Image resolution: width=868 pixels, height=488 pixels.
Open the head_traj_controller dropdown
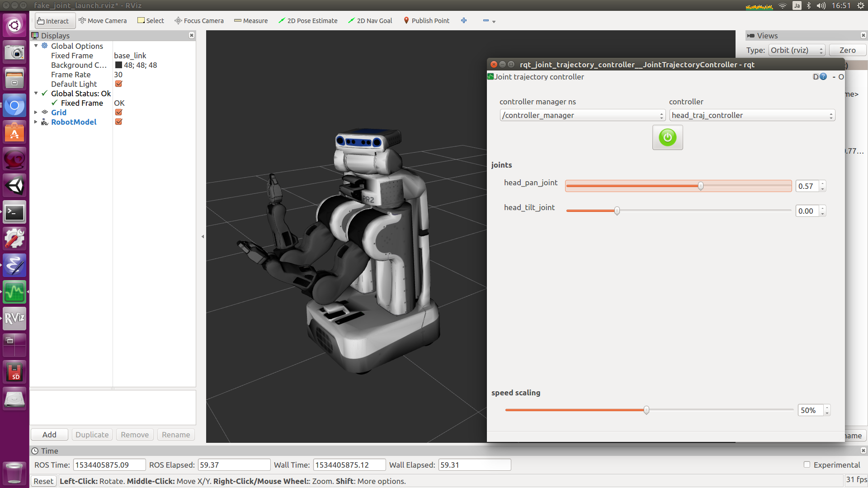click(752, 115)
